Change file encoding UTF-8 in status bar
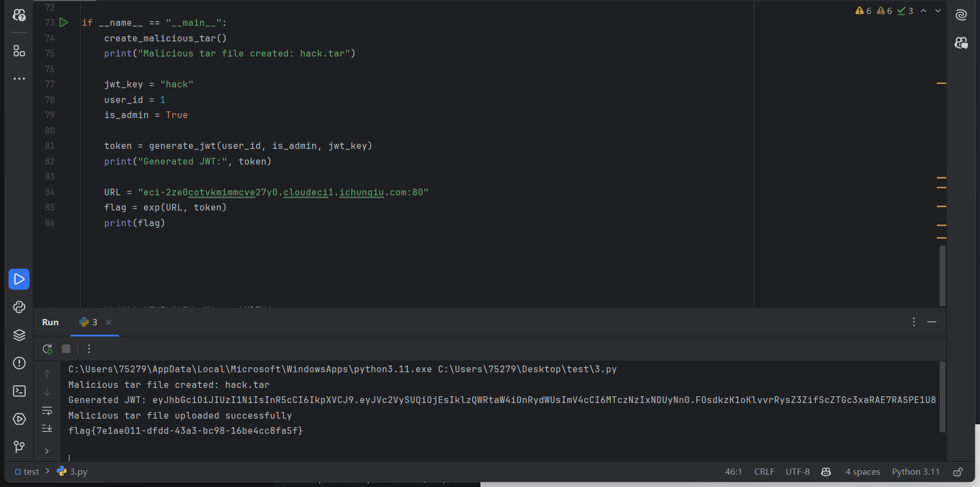 [797, 472]
